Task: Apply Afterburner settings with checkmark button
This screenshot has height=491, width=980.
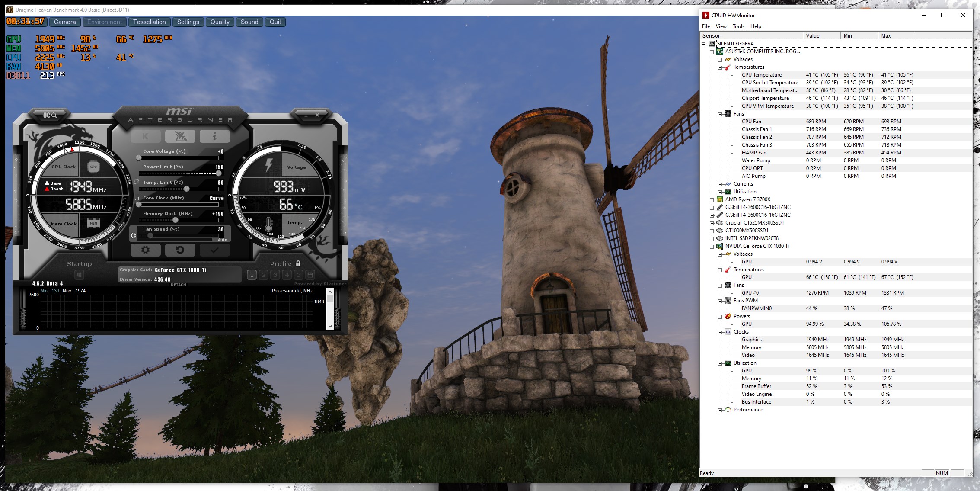Action: point(214,250)
